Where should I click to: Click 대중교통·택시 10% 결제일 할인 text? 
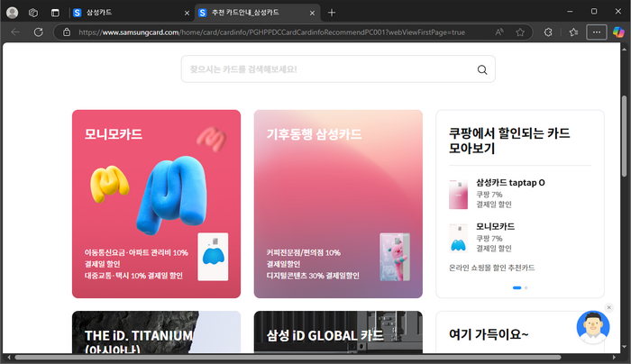(x=133, y=276)
